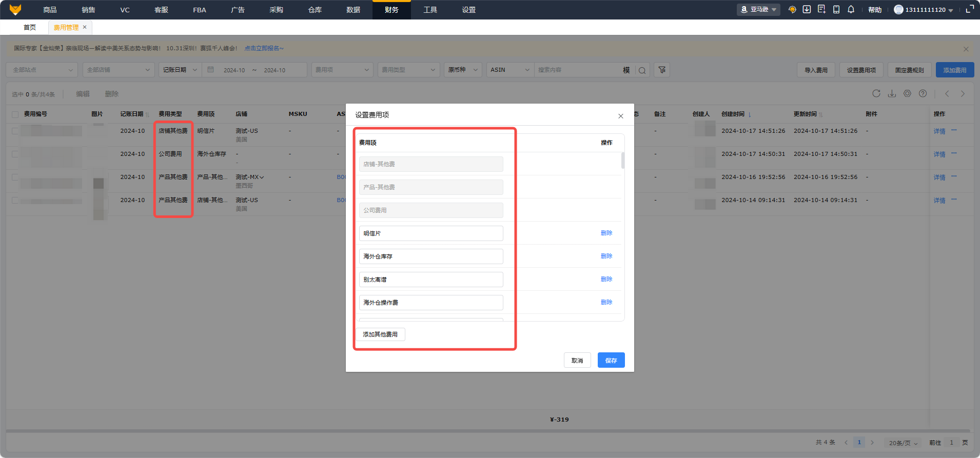Open the ASIN search type dropdown
This screenshot has height=458, width=980.
pyautogui.click(x=510, y=70)
